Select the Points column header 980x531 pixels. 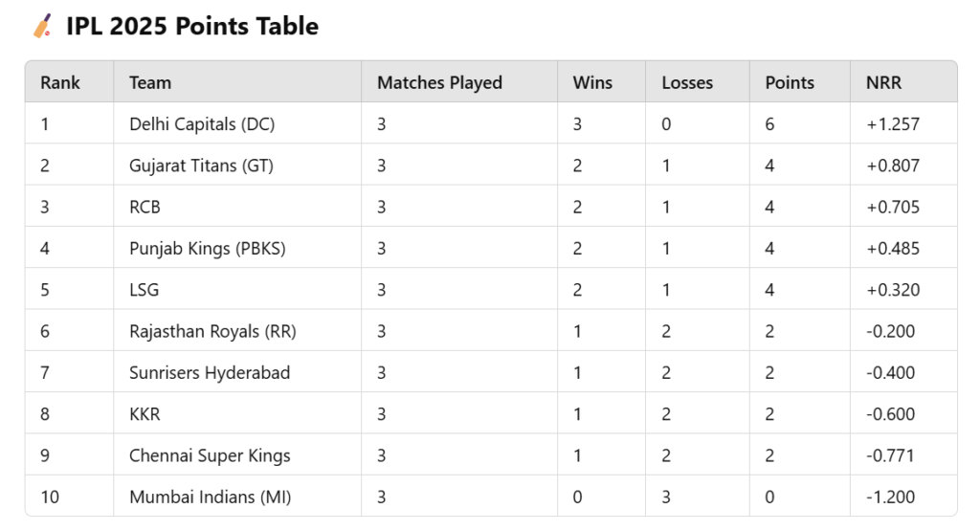click(x=790, y=82)
